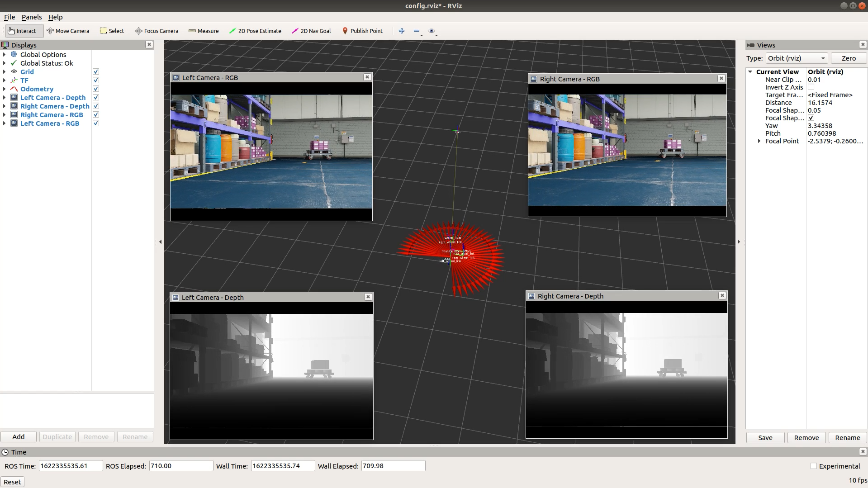Click the ROS Time input field
This screenshot has width=868, height=488.
(x=71, y=466)
